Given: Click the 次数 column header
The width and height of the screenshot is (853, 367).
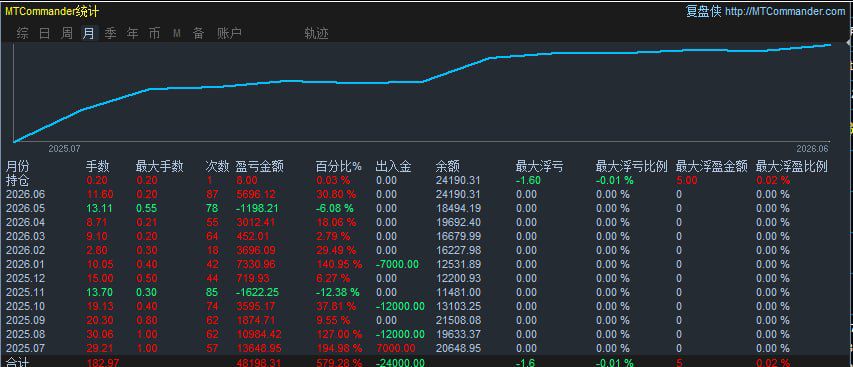Looking at the screenshot, I should [x=217, y=166].
